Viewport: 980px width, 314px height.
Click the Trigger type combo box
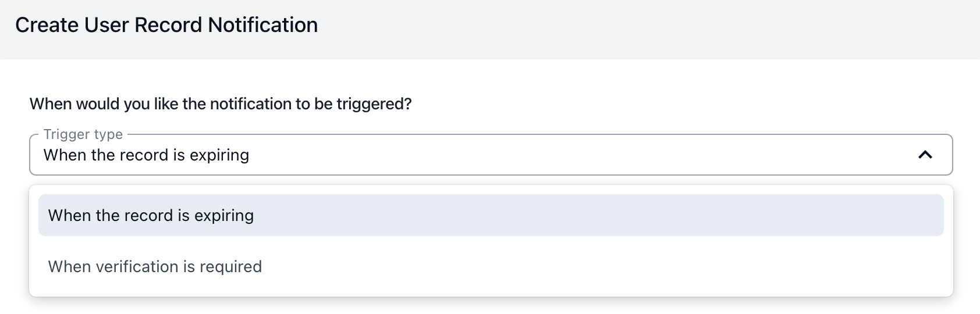tap(491, 155)
